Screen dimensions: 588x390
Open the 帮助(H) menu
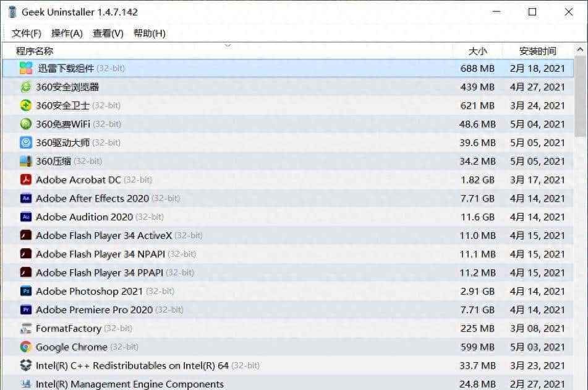click(149, 33)
